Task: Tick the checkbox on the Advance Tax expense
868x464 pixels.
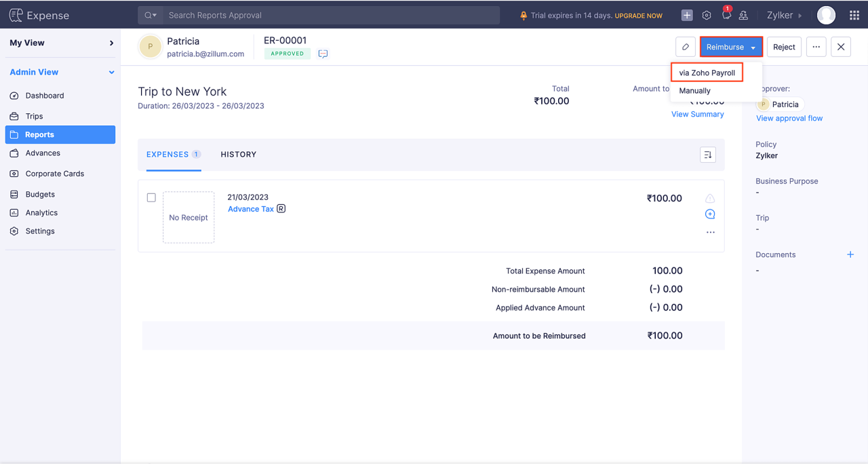Action: pyautogui.click(x=151, y=197)
